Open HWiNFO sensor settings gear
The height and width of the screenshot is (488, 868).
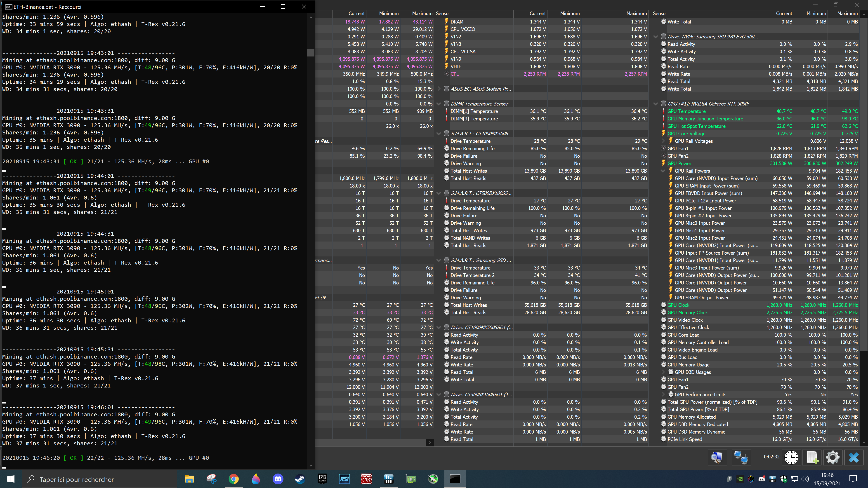(832, 457)
